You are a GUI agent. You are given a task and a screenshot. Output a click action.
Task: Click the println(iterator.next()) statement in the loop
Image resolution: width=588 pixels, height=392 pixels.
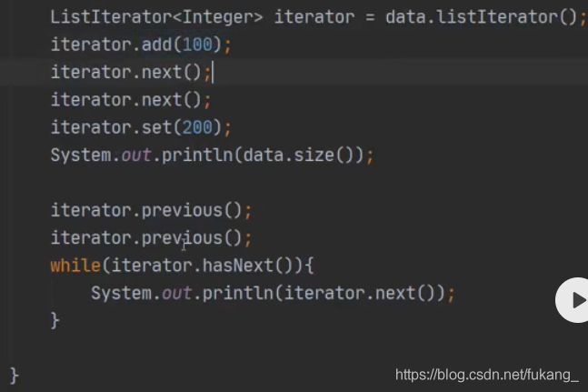(x=271, y=293)
